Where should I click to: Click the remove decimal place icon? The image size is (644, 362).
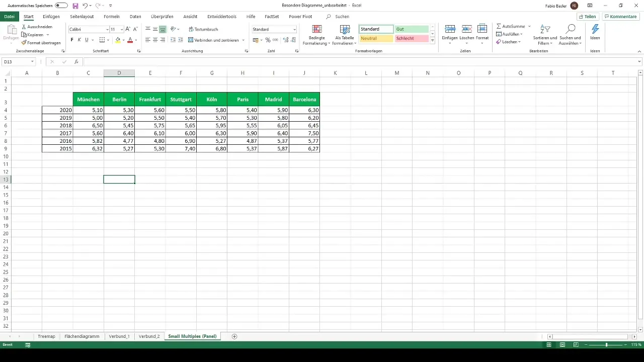tap(292, 40)
